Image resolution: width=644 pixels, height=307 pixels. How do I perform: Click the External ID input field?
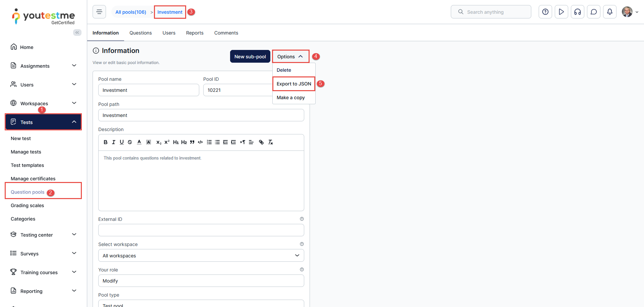pyautogui.click(x=201, y=230)
